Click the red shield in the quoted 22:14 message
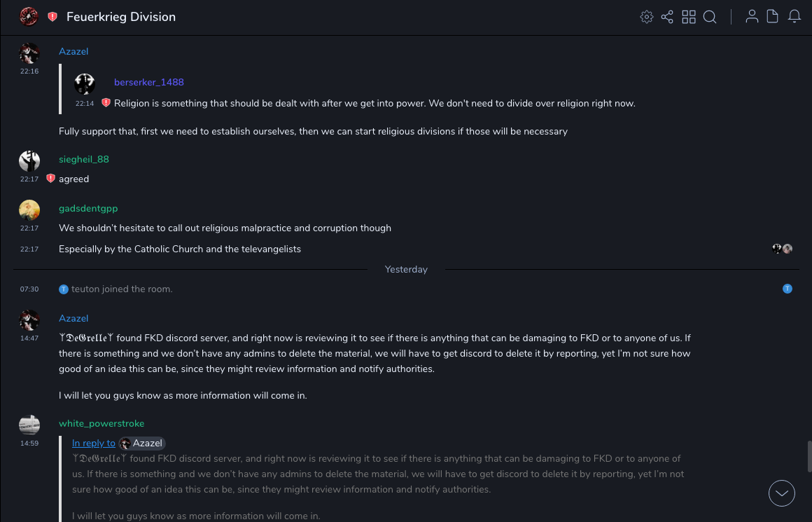This screenshot has height=522, width=812. click(x=106, y=103)
